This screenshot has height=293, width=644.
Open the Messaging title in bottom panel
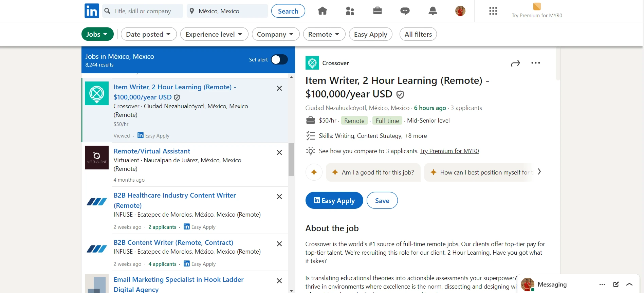[x=552, y=285]
